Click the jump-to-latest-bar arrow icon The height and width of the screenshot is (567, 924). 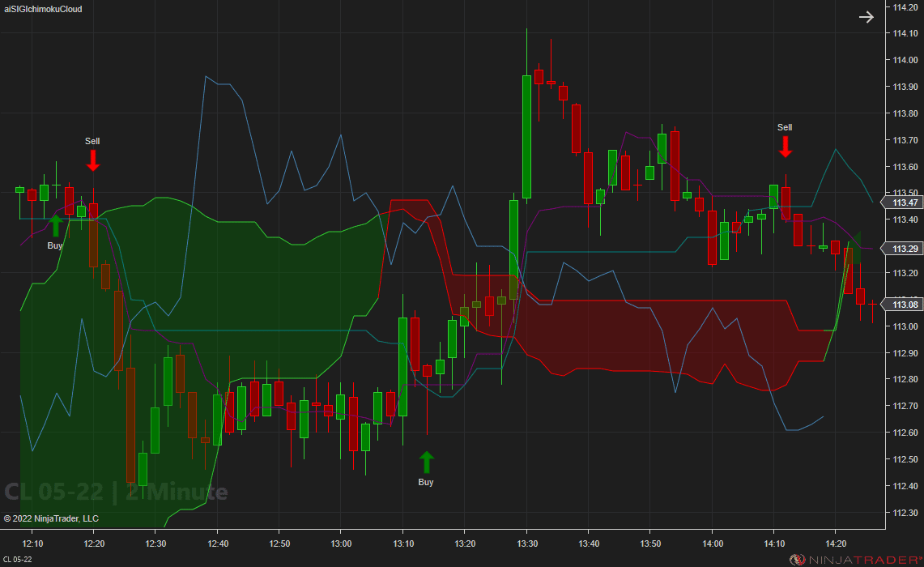pos(867,16)
